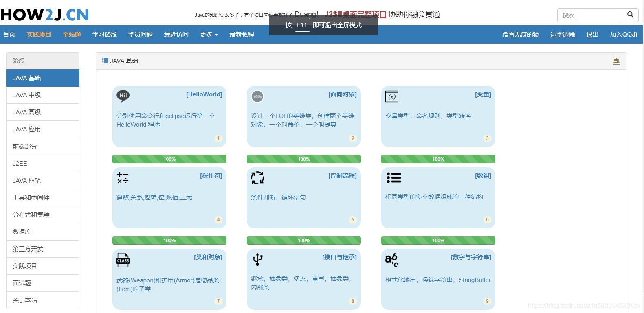Open 最新教程 in the navigation bar
Screen dimensions: 644x313
[242, 35]
